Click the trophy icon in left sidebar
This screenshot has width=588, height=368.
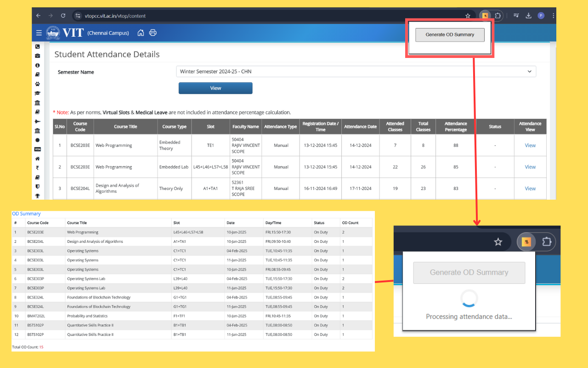[x=38, y=196]
